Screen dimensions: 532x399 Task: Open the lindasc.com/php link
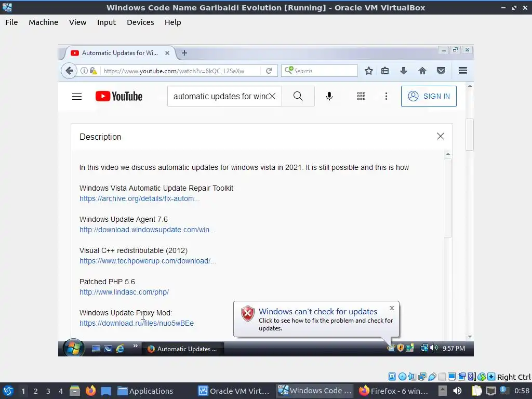(x=124, y=292)
